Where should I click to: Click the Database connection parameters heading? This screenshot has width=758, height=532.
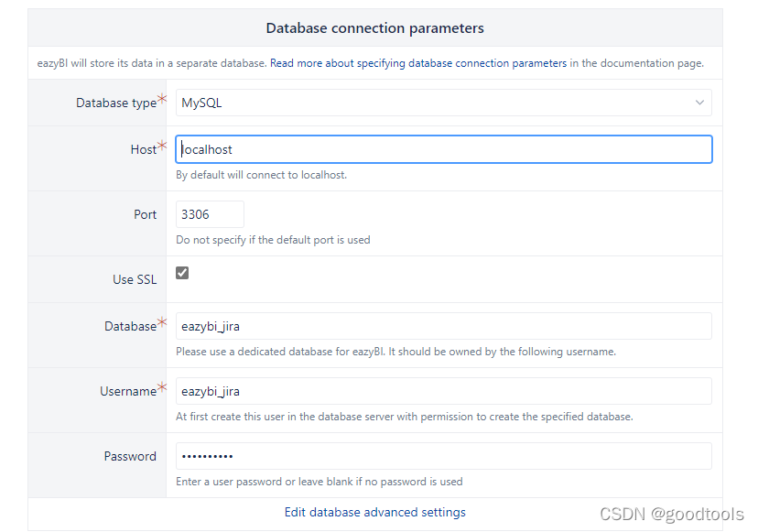click(x=375, y=28)
